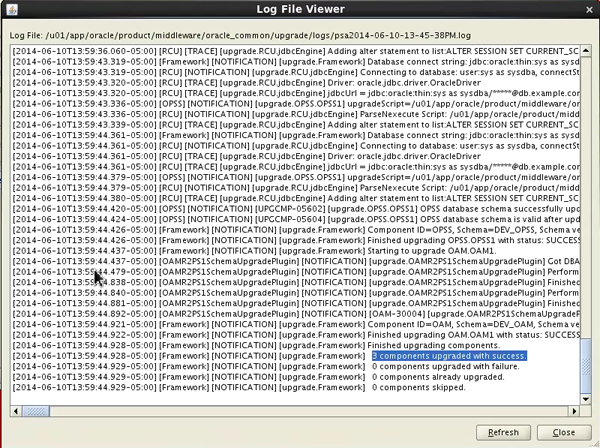This screenshot has width=600, height=448.
Task: Click the Java icon in title bar
Action: tap(12, 9)
